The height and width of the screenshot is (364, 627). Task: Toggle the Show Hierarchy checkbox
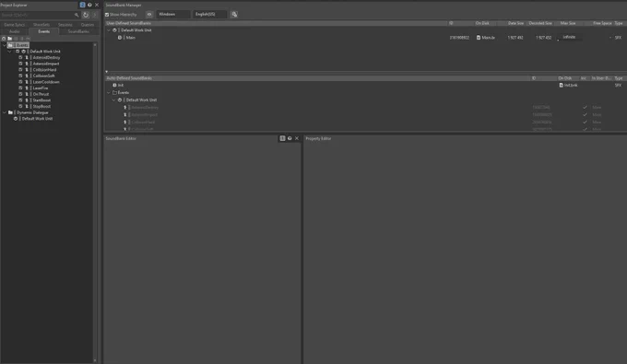click(x=107, y=15)
